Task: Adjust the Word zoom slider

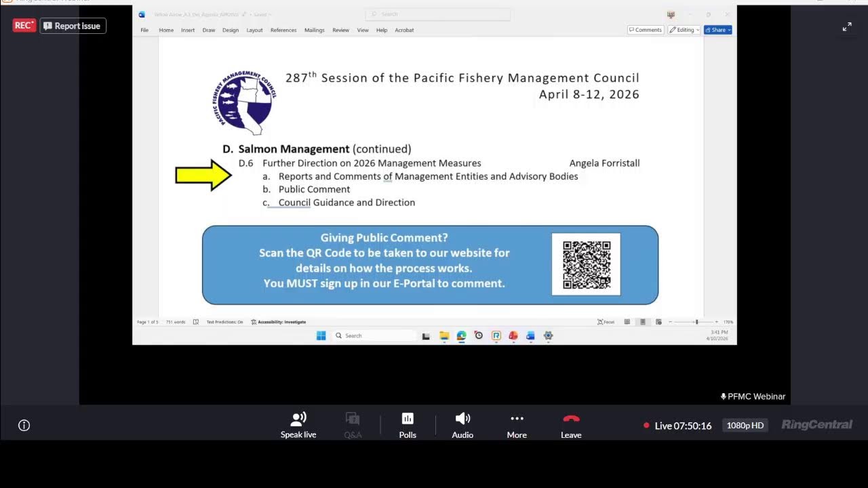Action: coord(696,322)
